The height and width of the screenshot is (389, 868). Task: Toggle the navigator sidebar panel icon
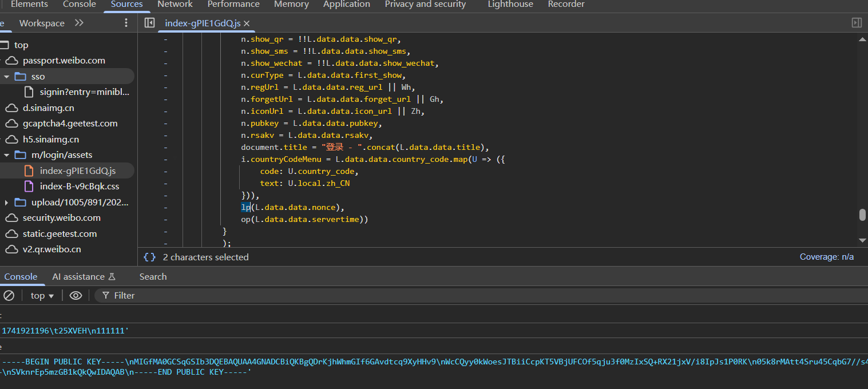pos(149,23)
